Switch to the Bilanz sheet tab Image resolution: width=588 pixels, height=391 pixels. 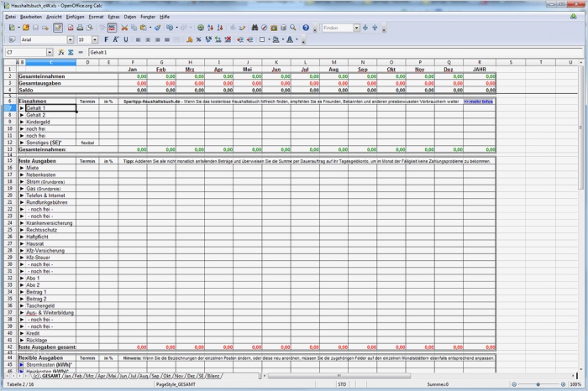[x=213, y=376]
